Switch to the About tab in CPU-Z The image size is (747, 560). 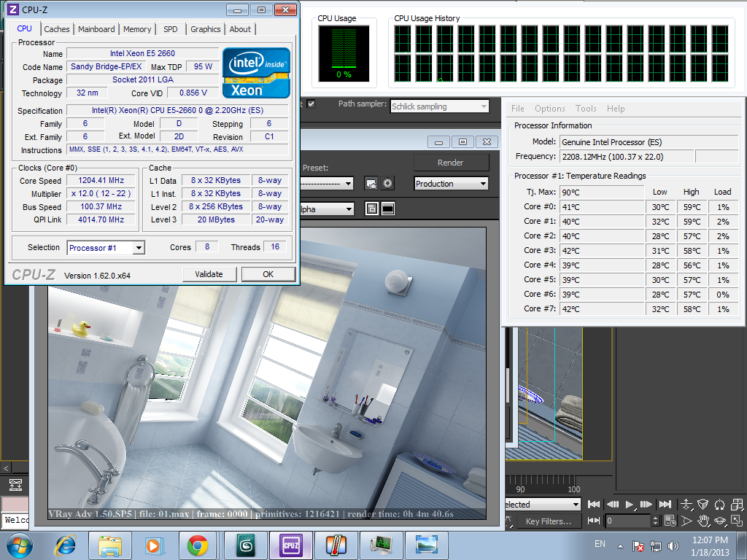[240, 29]
